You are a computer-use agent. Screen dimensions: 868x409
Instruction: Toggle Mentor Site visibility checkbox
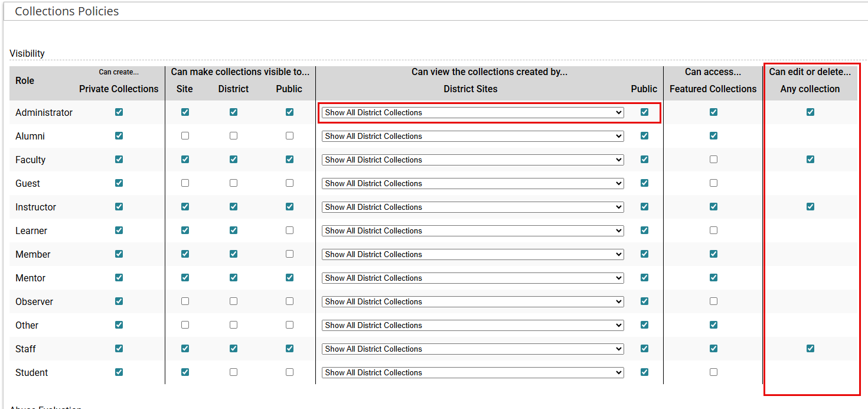[185, 278]
